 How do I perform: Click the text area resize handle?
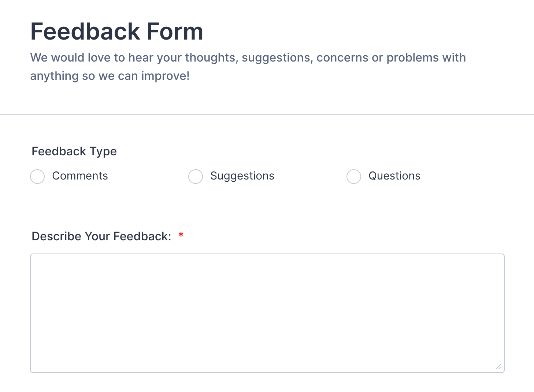coord(498,367)
